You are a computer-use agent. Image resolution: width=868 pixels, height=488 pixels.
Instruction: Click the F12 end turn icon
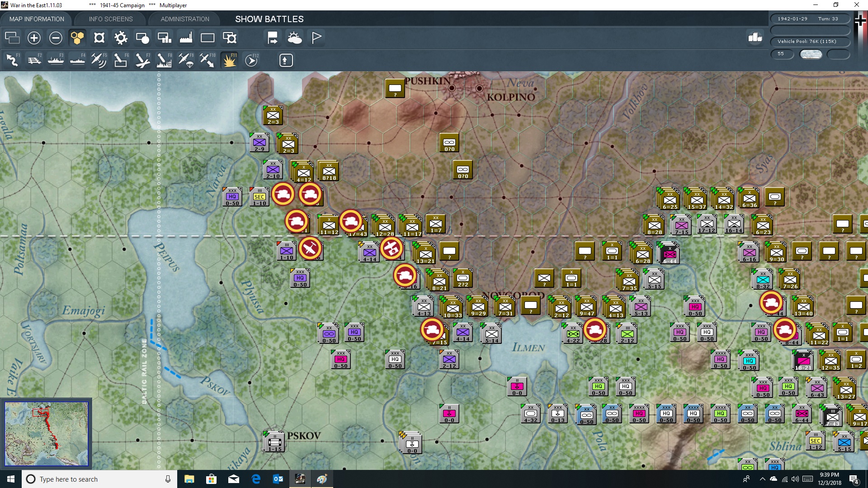click(x=251, y=60)
